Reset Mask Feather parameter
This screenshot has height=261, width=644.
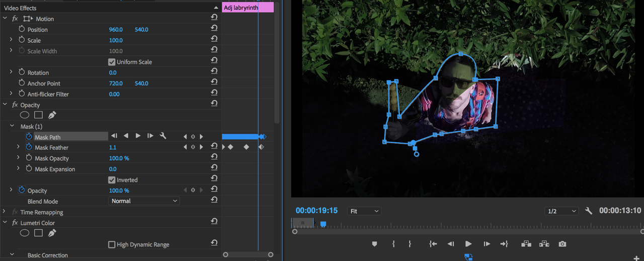[x=214, y=147]
